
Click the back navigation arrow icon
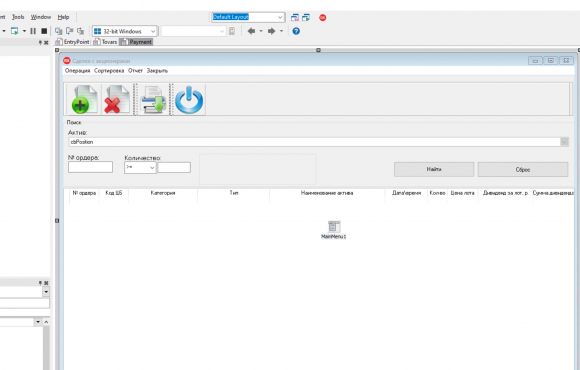[x=251, y=31]
